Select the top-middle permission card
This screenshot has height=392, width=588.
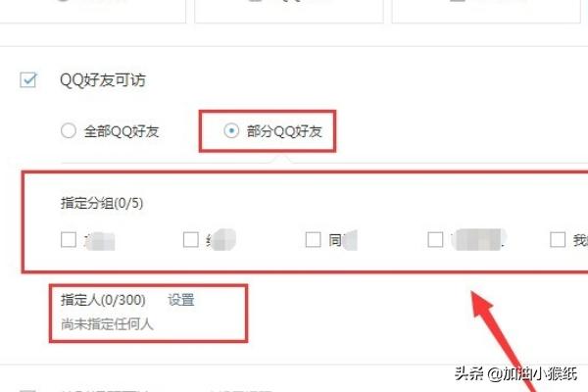coord(289,11)
